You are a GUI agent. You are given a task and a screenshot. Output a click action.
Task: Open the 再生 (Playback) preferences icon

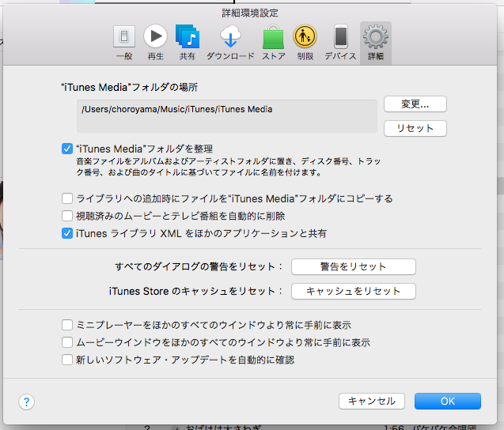156,36
